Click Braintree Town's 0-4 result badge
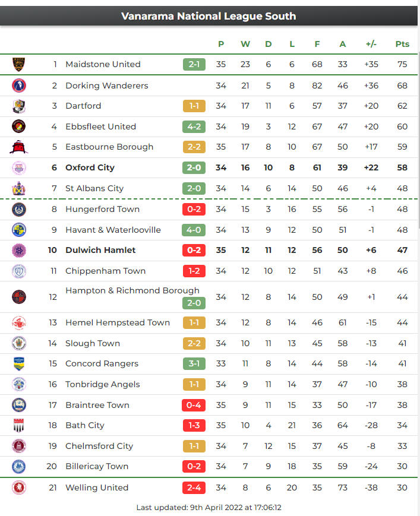 [194, 405]
